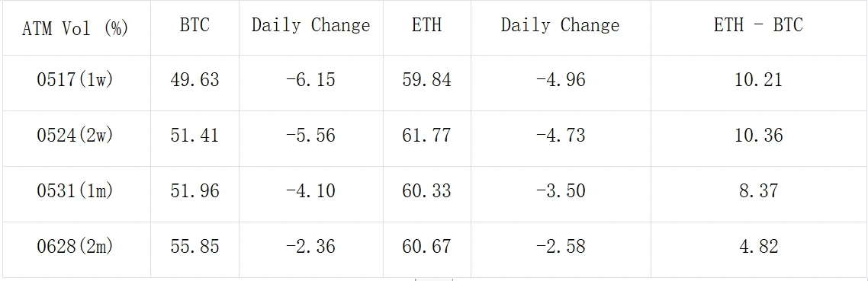The width and height of the screenshot is (868, 281).
Task: Select the spread cell 10.36
Action: (x=758, y=139)
